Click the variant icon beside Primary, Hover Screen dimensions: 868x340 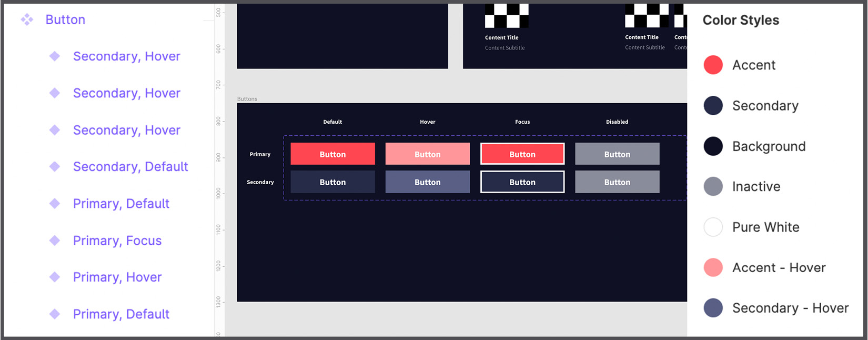click(55, 277)
